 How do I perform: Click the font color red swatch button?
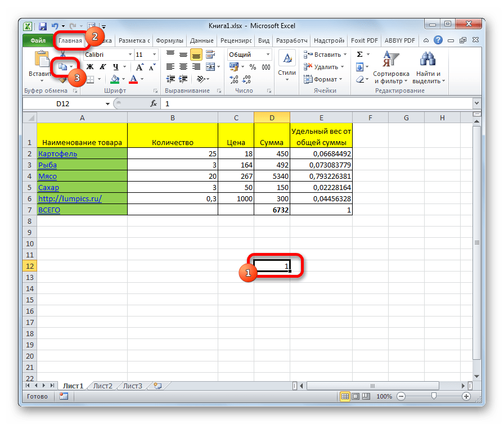point(134,79)
